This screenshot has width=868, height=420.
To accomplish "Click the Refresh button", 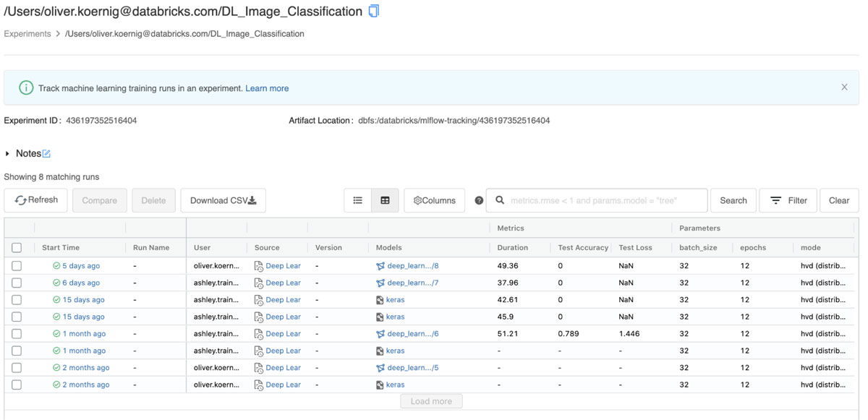I will (x=36, y=200).
